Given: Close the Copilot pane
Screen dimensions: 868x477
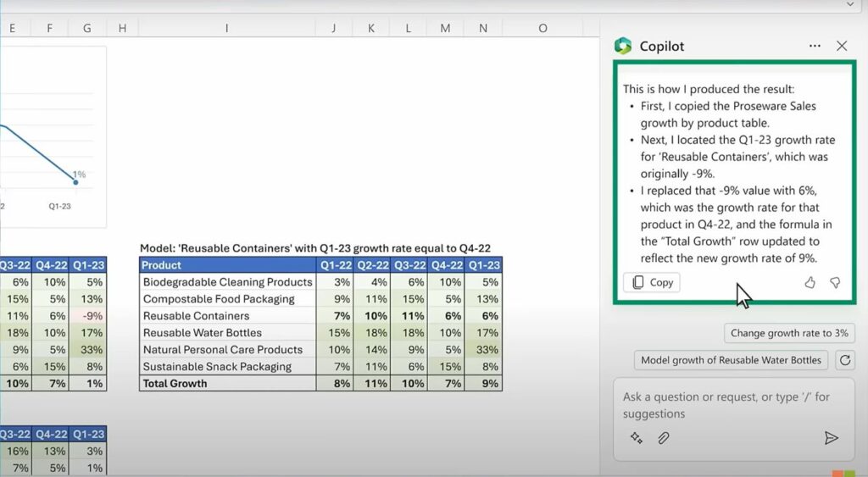Looking at the screenshot, I should [842, 46].
